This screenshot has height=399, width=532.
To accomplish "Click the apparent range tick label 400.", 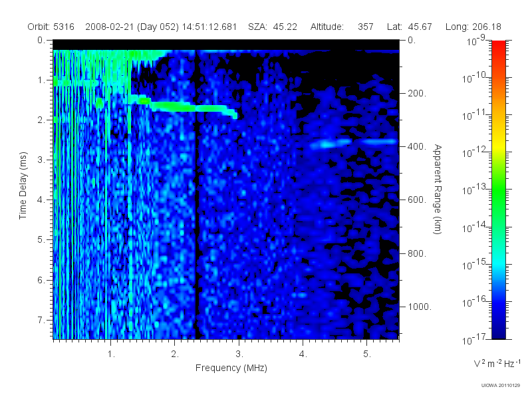I will [x=417, y=146].
